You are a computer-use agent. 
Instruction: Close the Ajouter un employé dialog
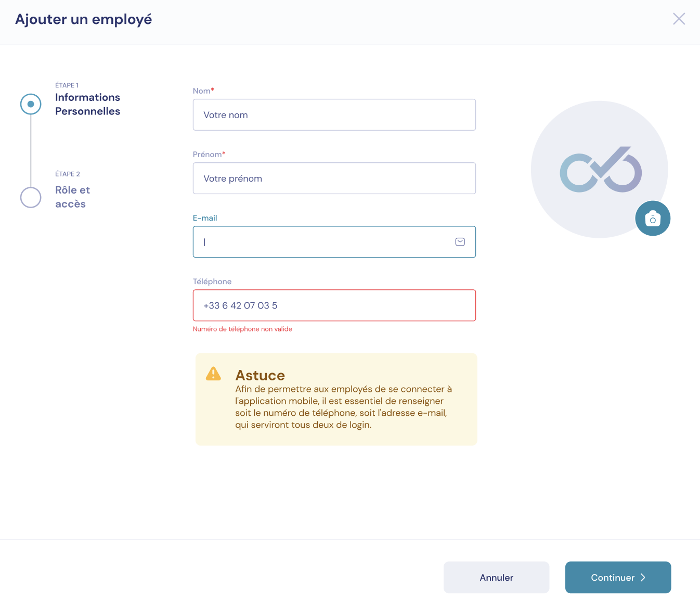[679, 19]
